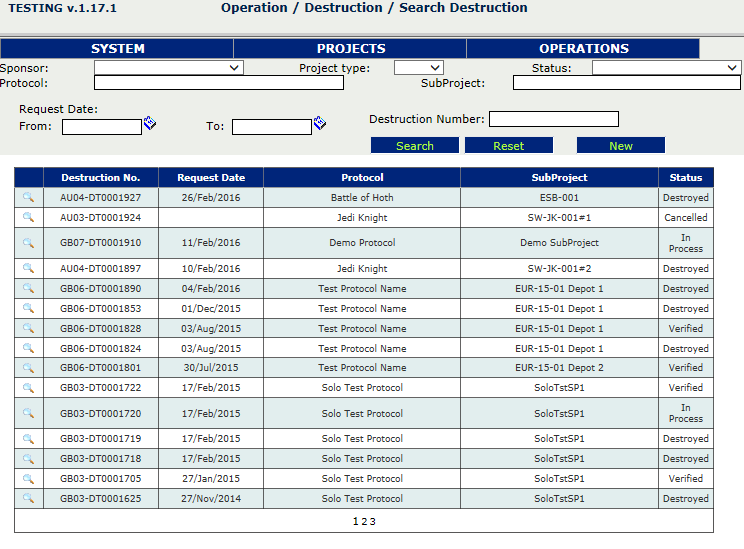
Task: Open details magnifier for GB06-DT0001853
Action: coord(28,308)
